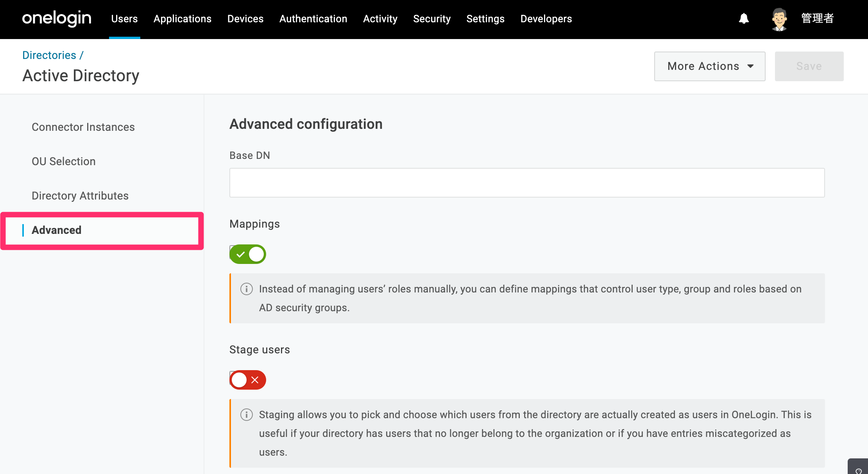Click the Mappings label

tap(254, 224)
